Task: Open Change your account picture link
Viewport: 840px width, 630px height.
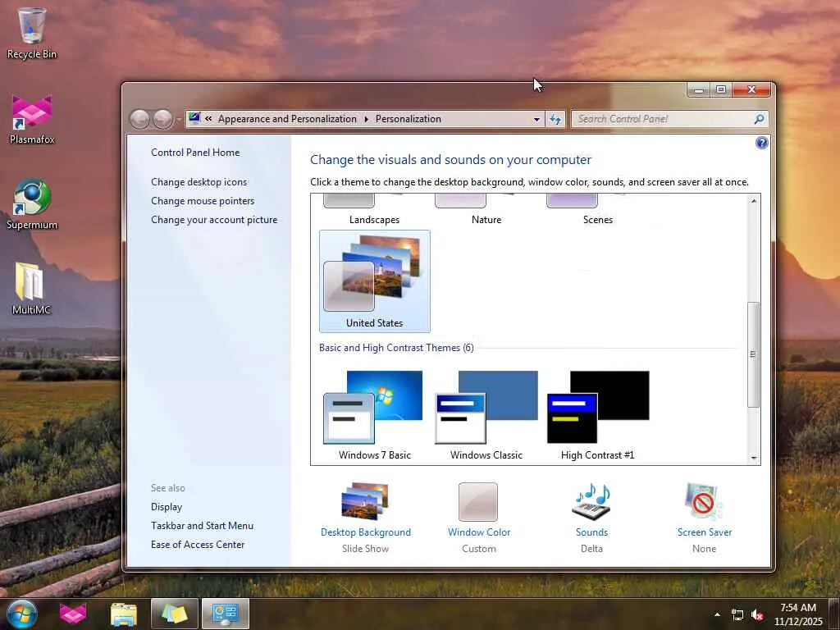Action: coord(214,219)
